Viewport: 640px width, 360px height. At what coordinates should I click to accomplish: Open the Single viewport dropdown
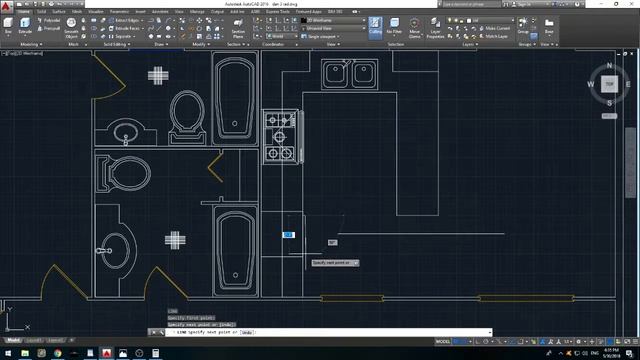coord(320,36)
